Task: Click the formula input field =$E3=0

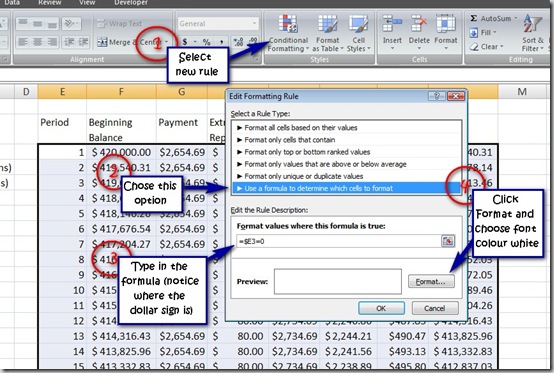Action: (338, 241)
